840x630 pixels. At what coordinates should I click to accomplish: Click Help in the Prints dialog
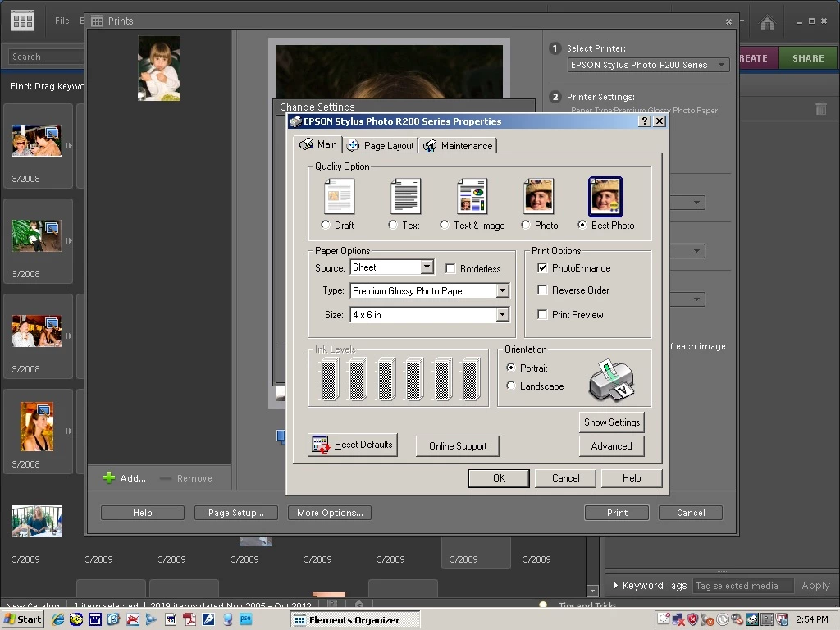point(143,513)
